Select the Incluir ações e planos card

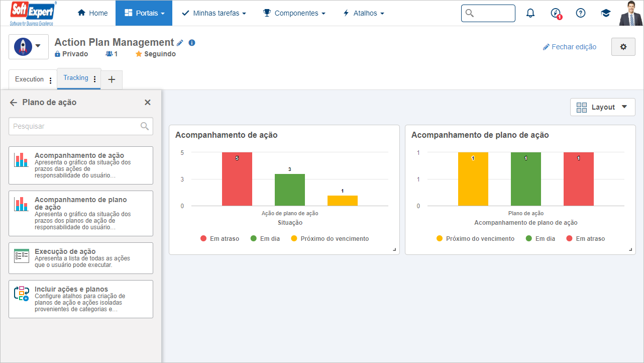pos(81,299)
